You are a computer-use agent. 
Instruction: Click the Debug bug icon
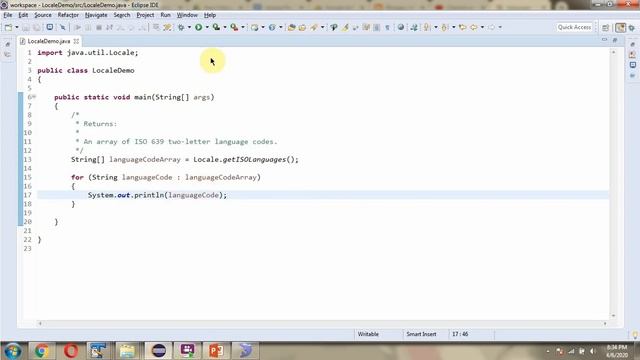tap(181, 27)
